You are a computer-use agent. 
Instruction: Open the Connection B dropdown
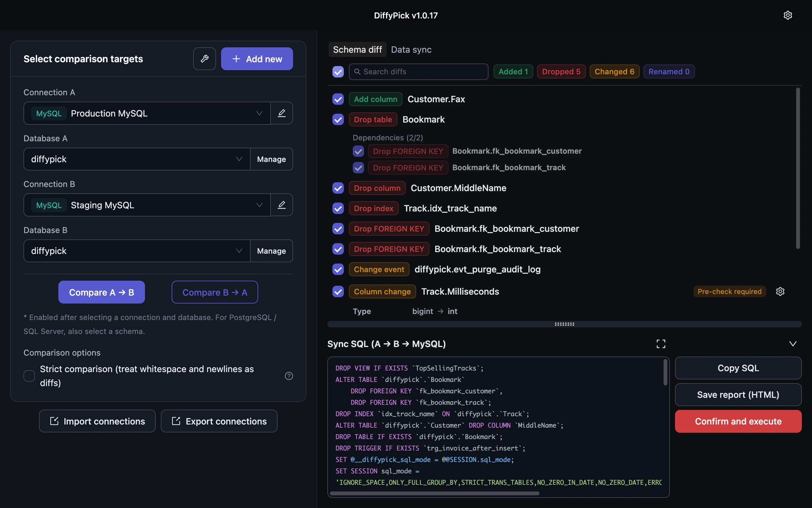[147, 205]
